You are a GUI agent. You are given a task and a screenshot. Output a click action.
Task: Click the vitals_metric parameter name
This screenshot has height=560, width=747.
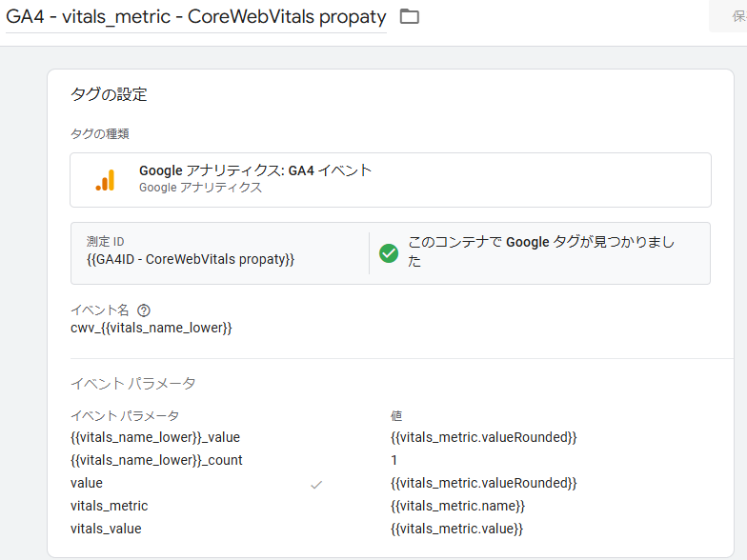coord(110,506)
